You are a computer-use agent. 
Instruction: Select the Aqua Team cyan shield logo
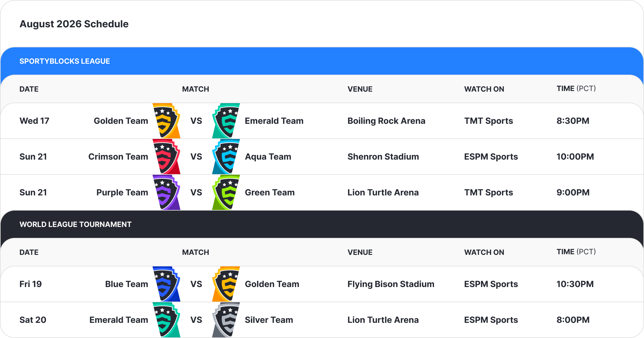point(226,157)
